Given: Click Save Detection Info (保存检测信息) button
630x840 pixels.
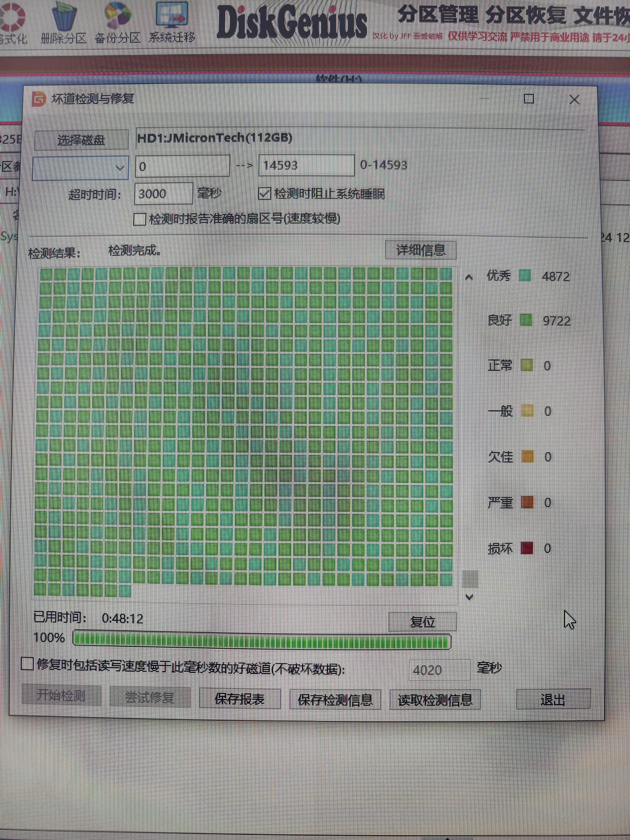Looking at the screenshot, I should [335, 700].
